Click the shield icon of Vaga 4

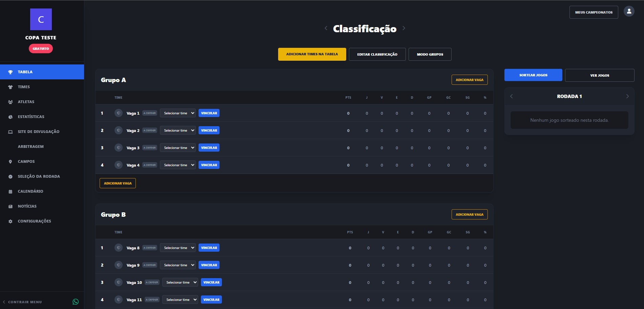[x=119, y=165]
